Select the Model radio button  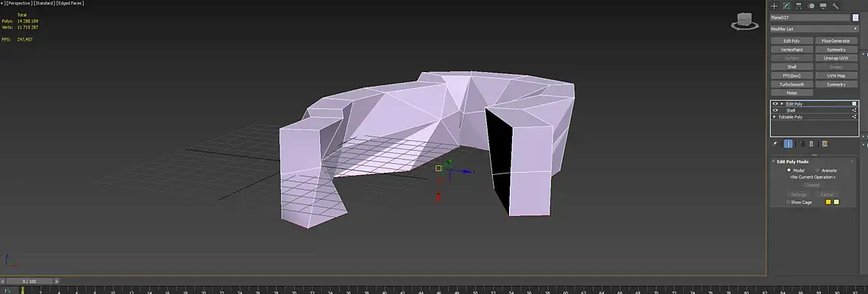pos(789,171)
